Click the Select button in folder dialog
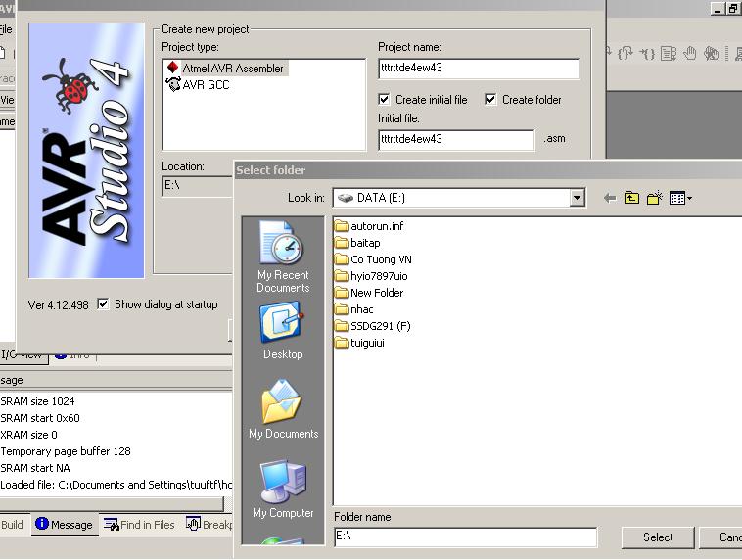 658,537
